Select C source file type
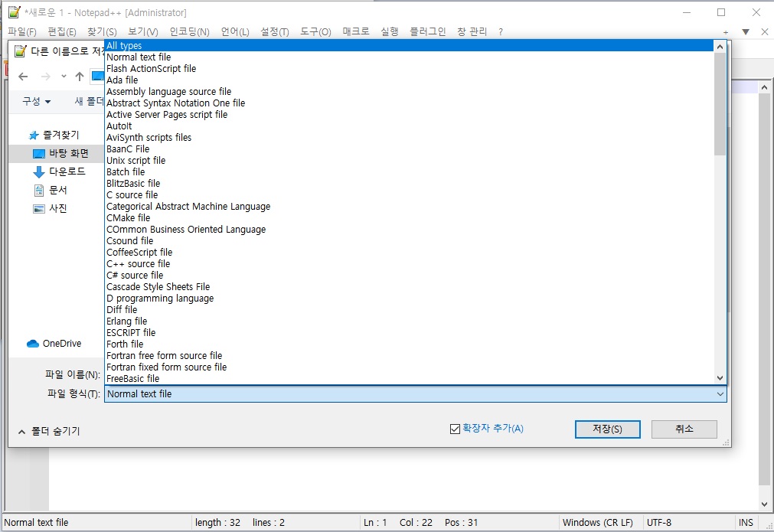The image size is (774, 532). pos(410,195)
